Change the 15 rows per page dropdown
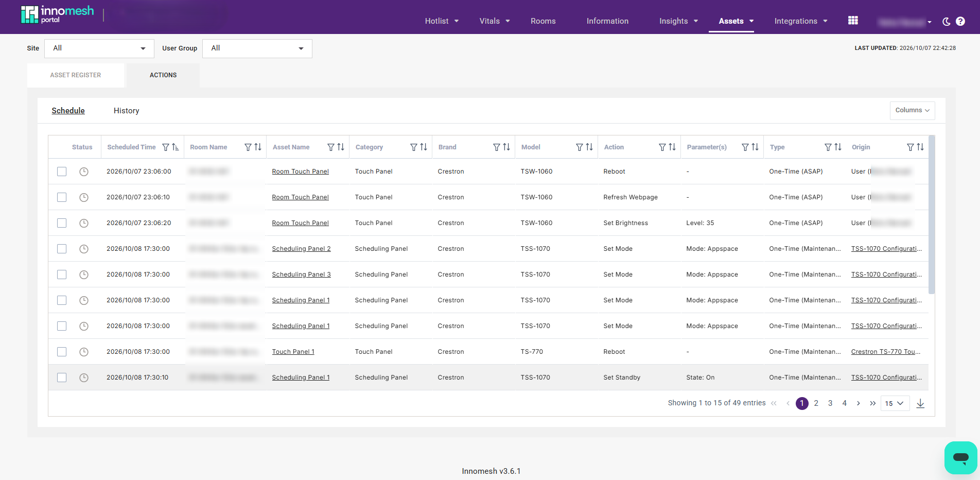This screenshot has height=480, width=980. 895,403
